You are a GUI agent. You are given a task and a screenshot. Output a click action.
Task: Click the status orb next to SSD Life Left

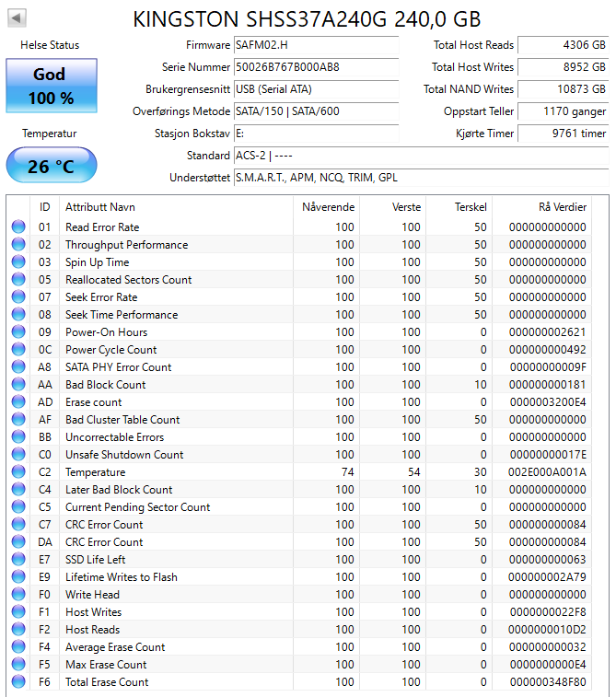18,559
